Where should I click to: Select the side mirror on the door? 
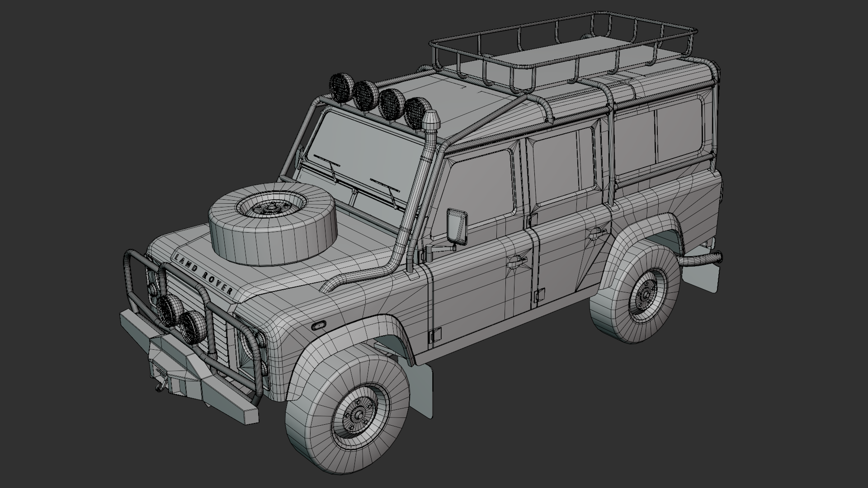(x=457, y=226)
